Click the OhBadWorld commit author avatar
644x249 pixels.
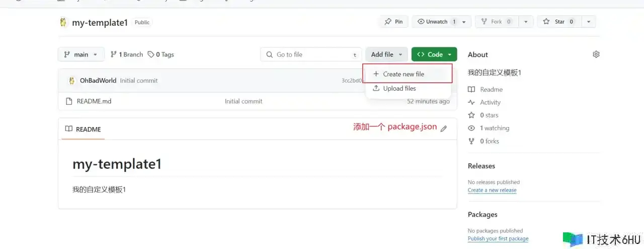click(72, 81)
